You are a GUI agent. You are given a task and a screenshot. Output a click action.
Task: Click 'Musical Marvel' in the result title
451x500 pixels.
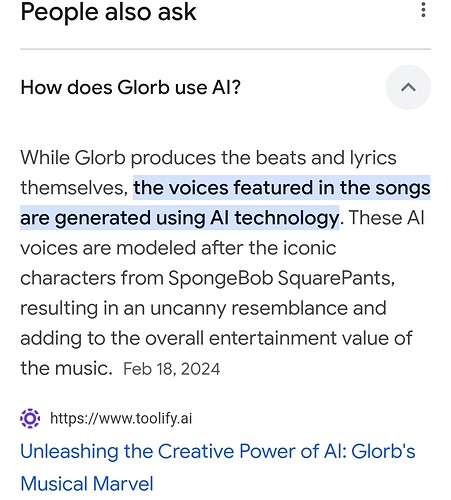(x=87, y=484)
